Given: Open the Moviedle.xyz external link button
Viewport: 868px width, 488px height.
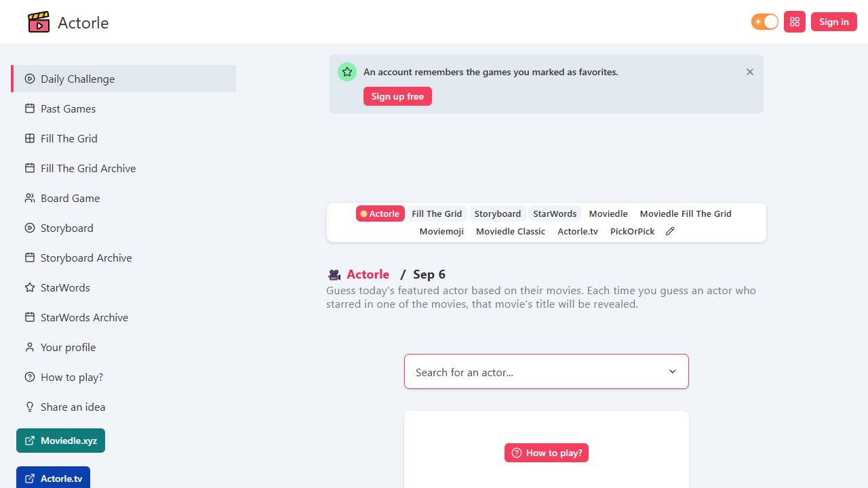Looking at the screenshot, I should click(60, 441).
